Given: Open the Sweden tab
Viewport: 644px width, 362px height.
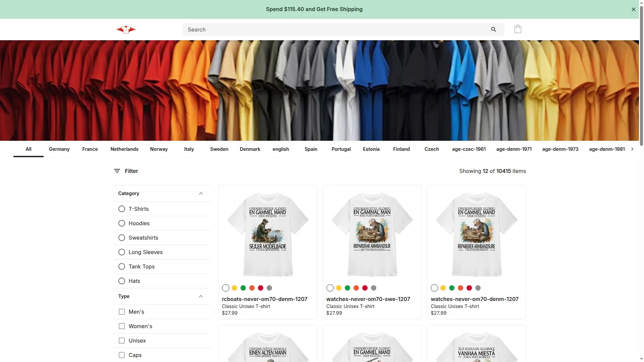Looking at the screenshot, I should [x=219, y=149].
